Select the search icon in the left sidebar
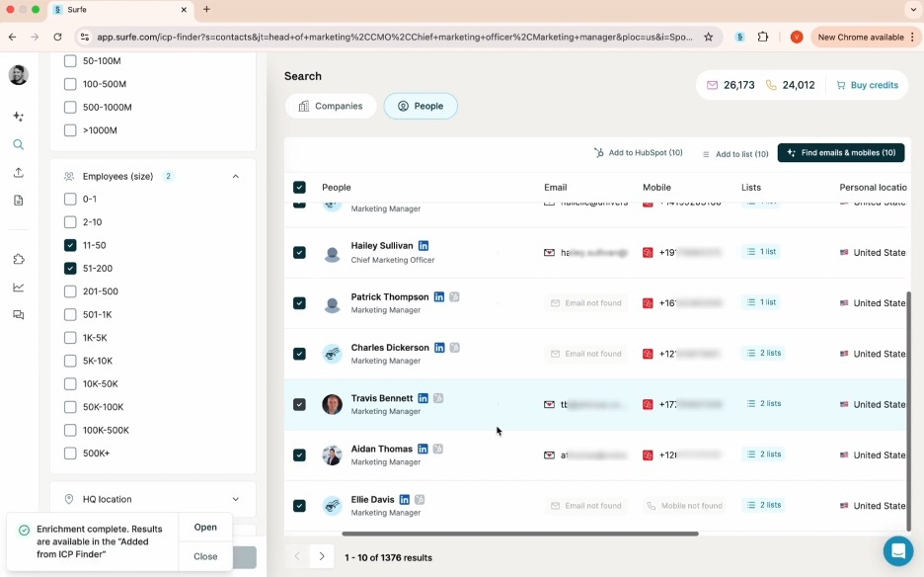 [20, 144]
